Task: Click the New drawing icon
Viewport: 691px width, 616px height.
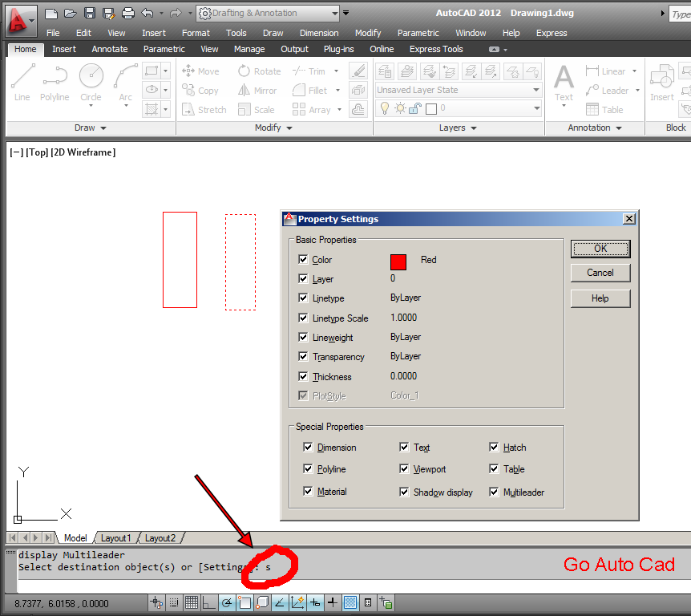Action: pos(51,13)
